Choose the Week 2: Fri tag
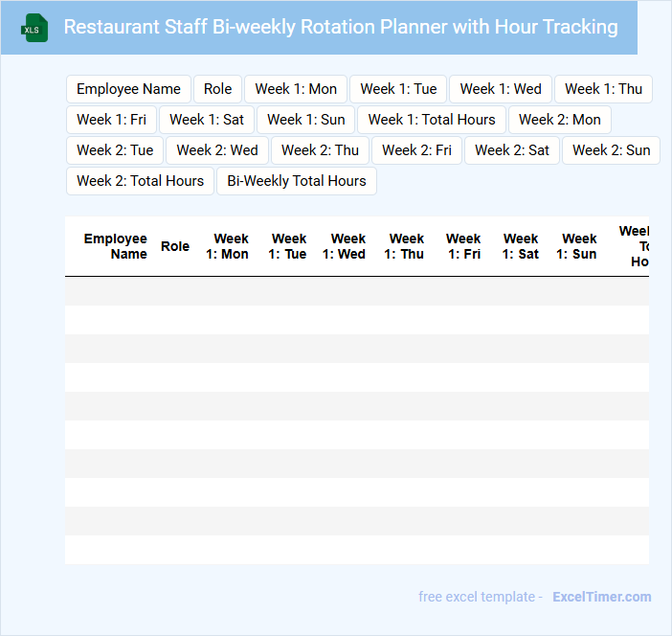 click(416, 150)
